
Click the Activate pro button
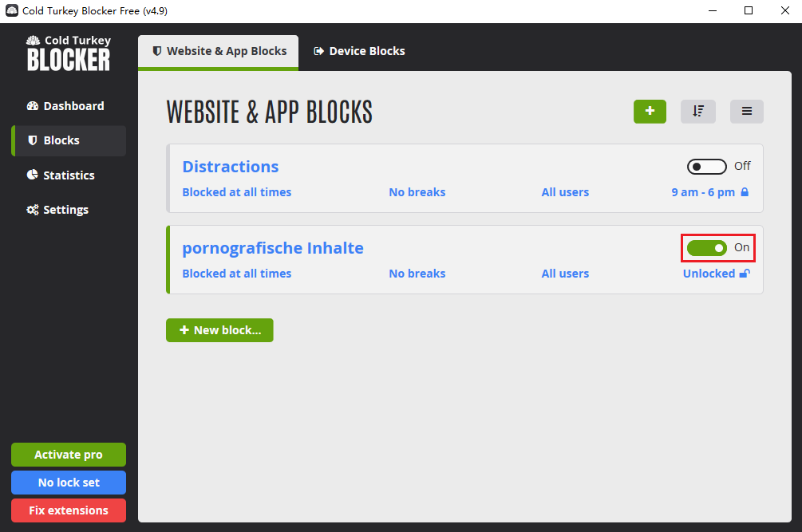(x=69, y=455)
